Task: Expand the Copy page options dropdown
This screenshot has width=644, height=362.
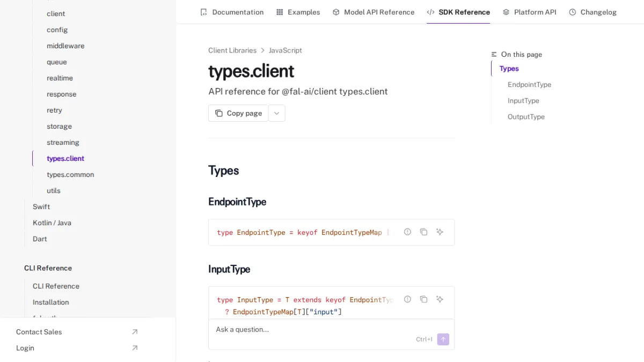Action: 277,113
